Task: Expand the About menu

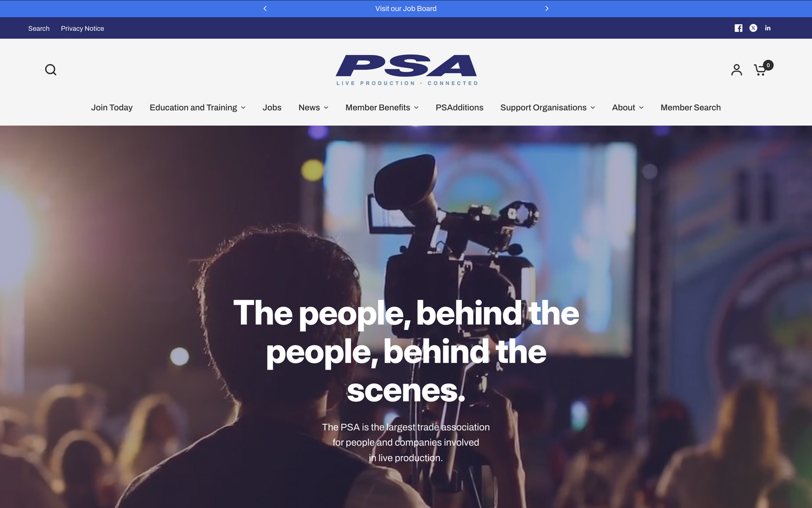Action: [628, 108]
